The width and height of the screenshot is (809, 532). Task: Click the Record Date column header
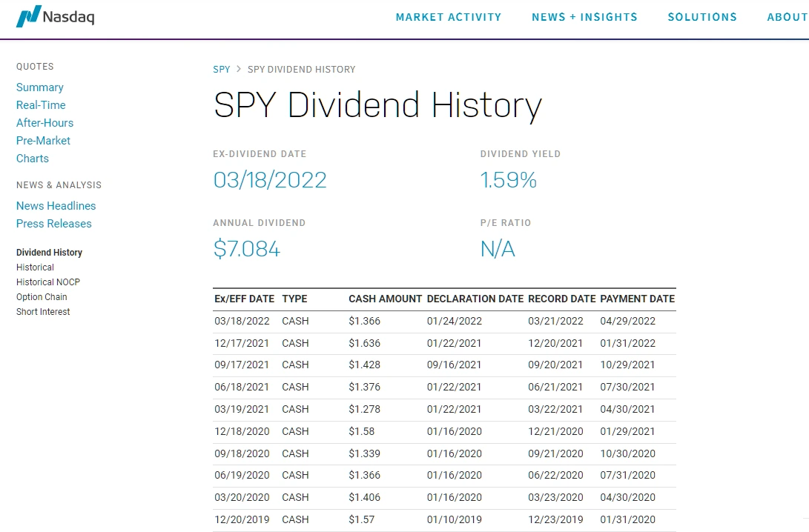click(x=562, y=299)
